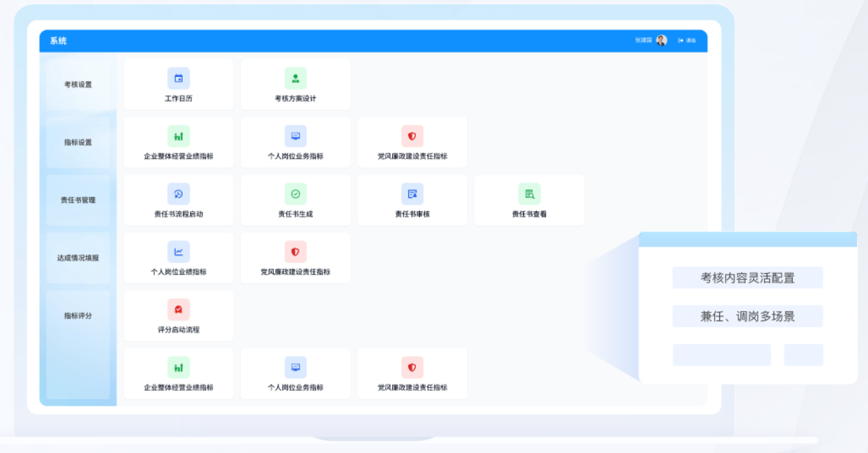Click the 兼任、调岗多场景 label

click(x=747, y=316)
